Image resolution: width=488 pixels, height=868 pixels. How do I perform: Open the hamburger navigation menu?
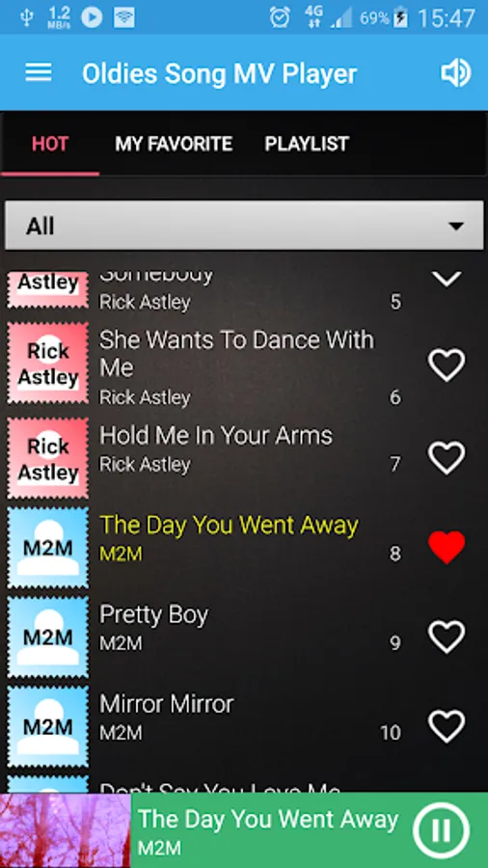point(39,72)
